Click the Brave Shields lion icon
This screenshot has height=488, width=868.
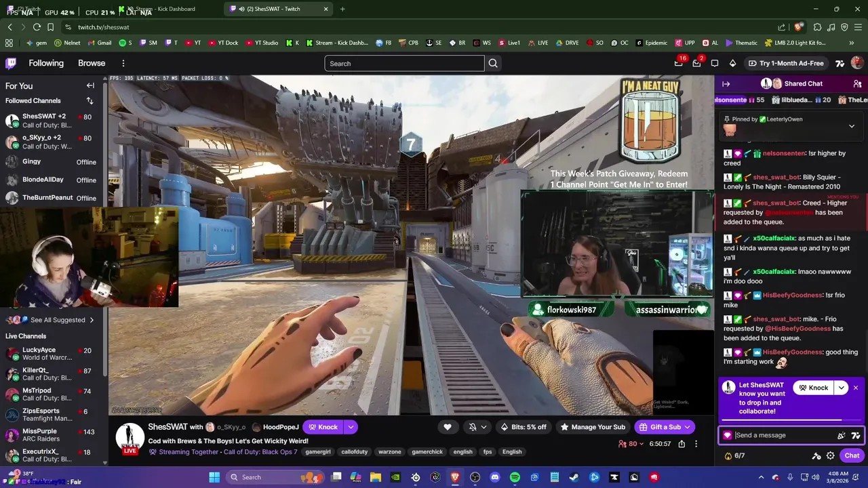799,27
